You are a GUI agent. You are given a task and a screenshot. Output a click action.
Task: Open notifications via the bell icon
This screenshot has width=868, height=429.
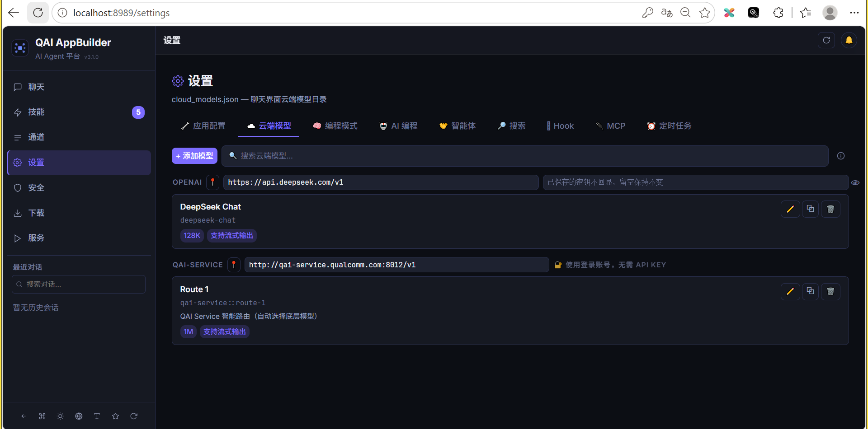(x=849, y=40)
